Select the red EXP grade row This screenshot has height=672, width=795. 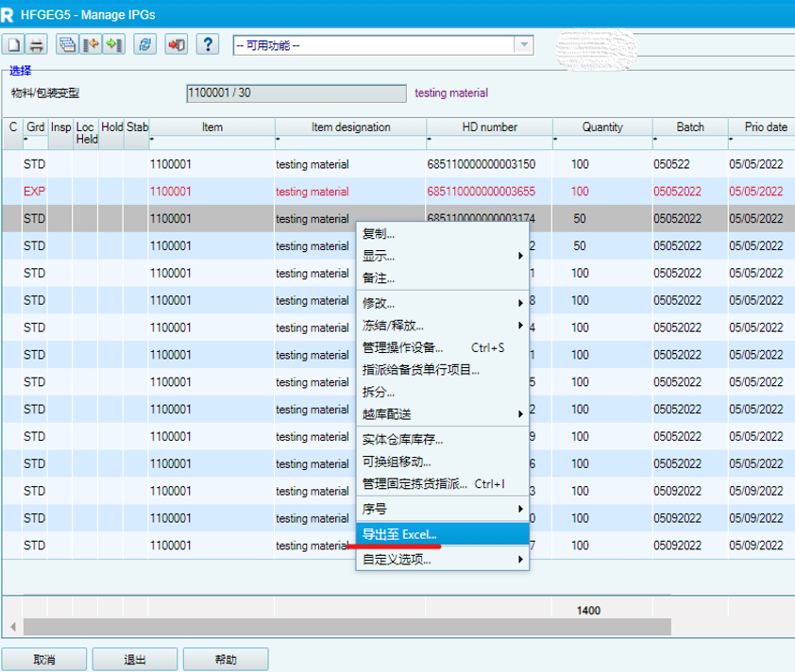click(x=34, y=192)
